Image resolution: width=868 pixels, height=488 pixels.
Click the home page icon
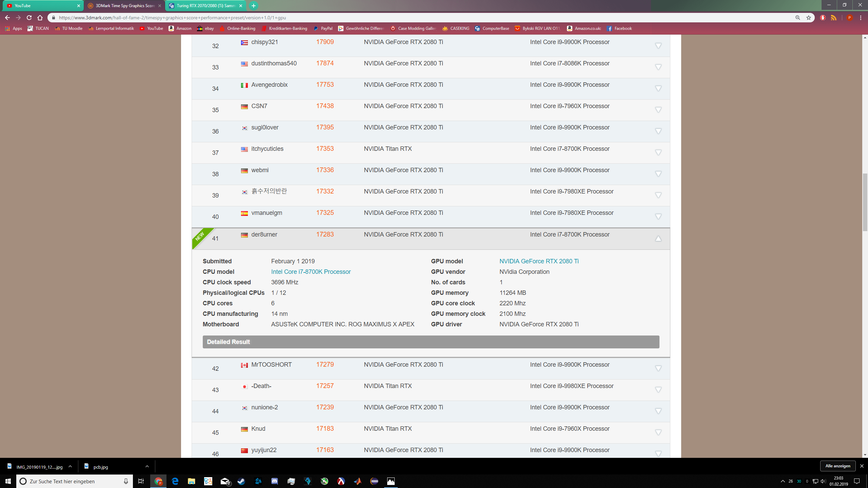pos(40,18)
